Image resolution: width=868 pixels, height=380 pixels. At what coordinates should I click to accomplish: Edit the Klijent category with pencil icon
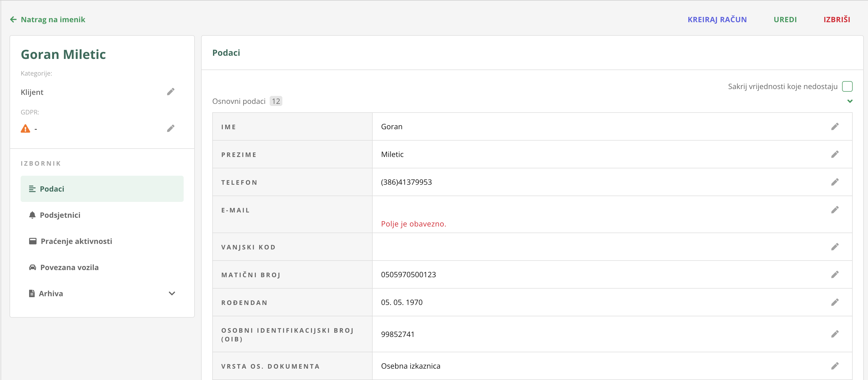tap(170, 92)
